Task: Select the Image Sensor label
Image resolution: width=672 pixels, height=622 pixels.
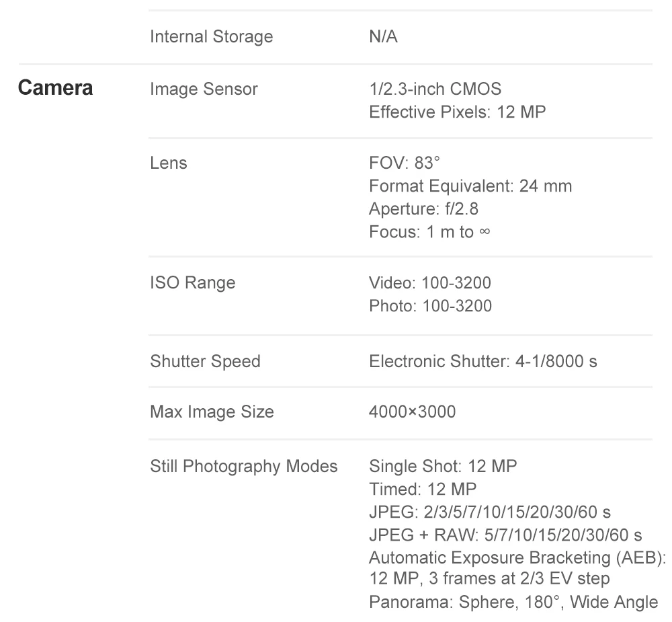Action: [x=204, y=89]
